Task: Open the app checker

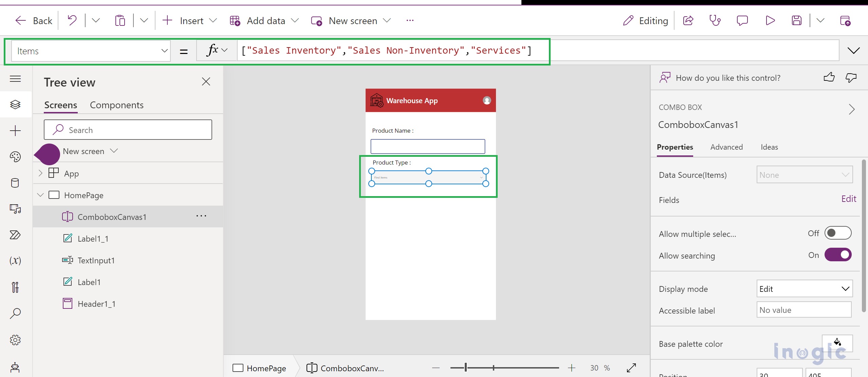Action: (x=715, y=20)
